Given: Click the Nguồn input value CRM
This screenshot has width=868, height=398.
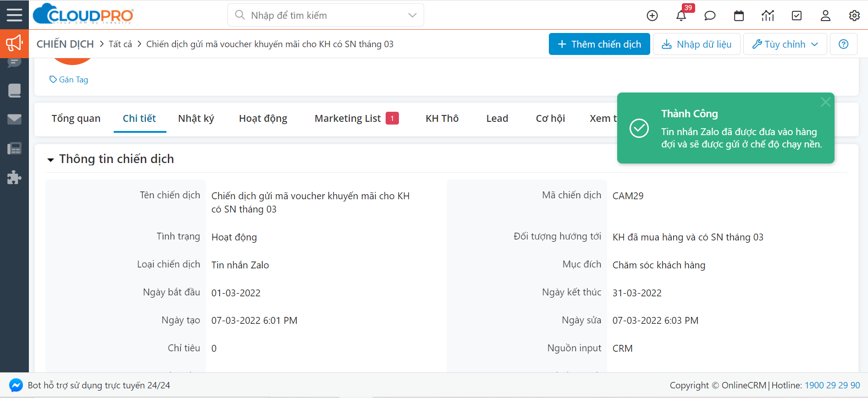Looking at the screenshot, I should click(x=622, y=349).
